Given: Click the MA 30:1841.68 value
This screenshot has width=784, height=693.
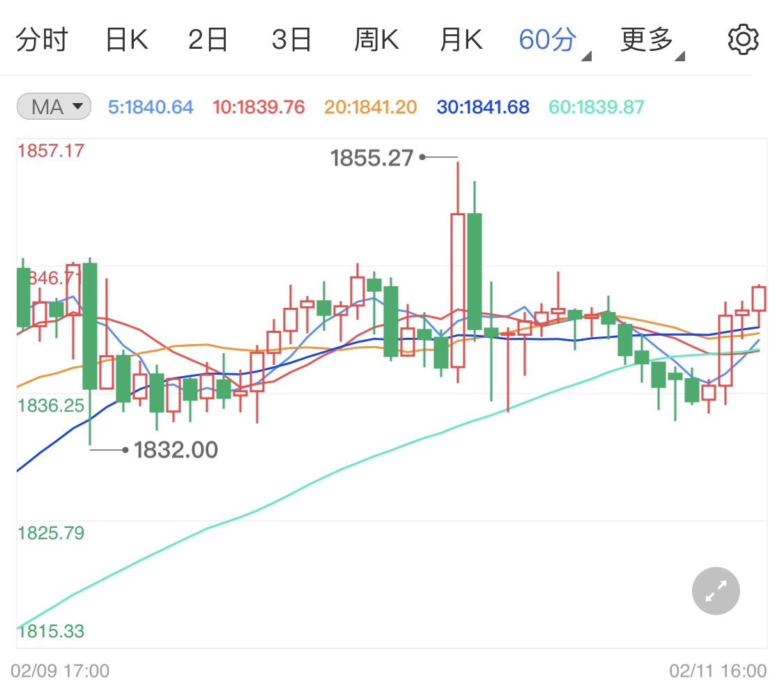Looking at the screenshot, I should pos(483,107).
